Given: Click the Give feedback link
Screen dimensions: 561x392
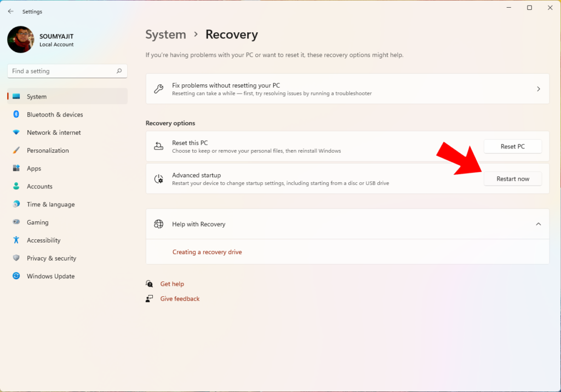Looking at the screenshot, I should (x=180, y=298).
